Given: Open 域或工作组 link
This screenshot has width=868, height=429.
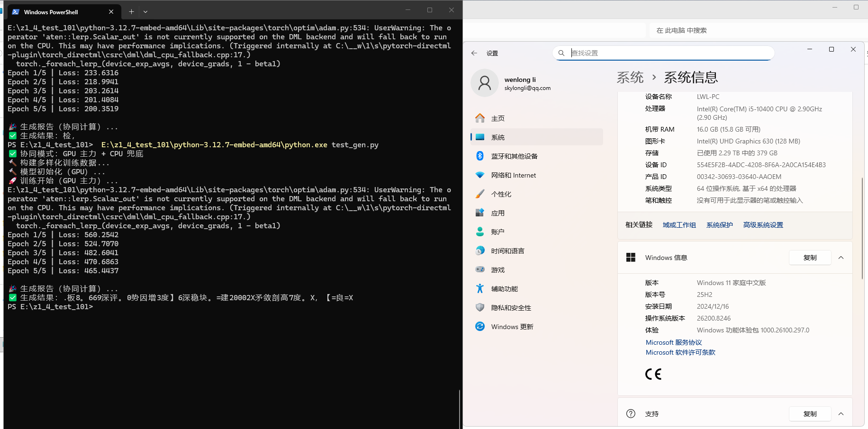Looking at the screenshot, I should click(679, 225).
